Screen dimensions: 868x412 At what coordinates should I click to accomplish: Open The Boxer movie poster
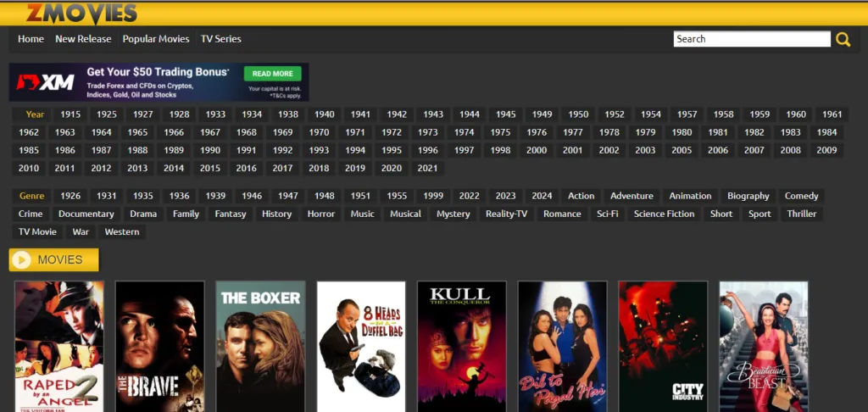[260, 347]
